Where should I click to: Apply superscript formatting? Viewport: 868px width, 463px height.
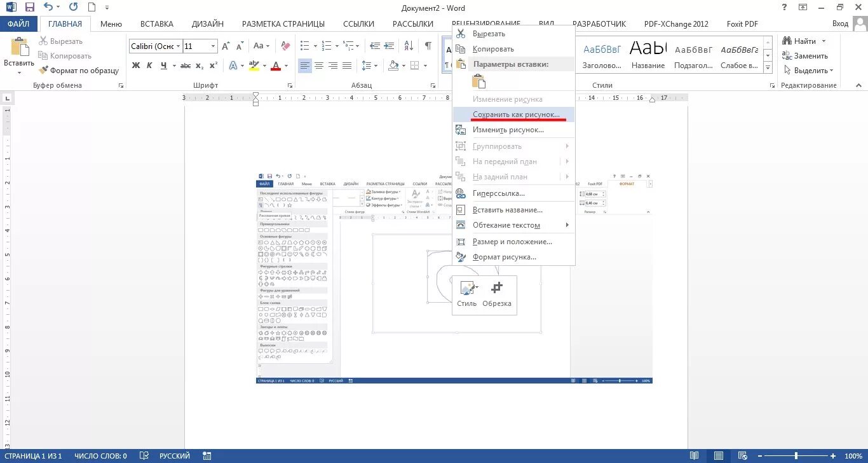214,66
